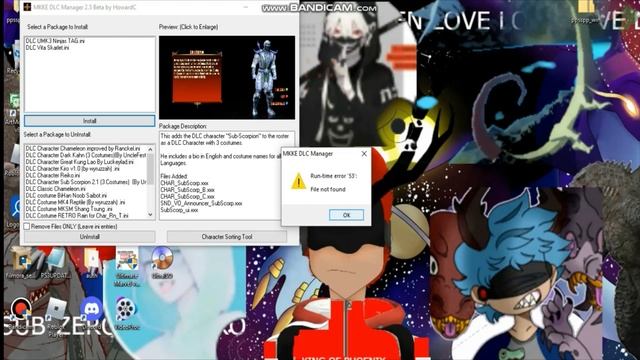This screenshot has height=360, width=640.
Task: Click the MKKE DLC Manager title bar icon
Action: [27, 7]
